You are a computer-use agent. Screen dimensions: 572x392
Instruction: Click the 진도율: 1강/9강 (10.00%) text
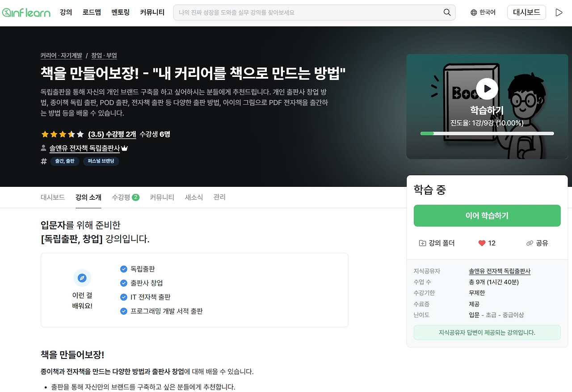487,123
